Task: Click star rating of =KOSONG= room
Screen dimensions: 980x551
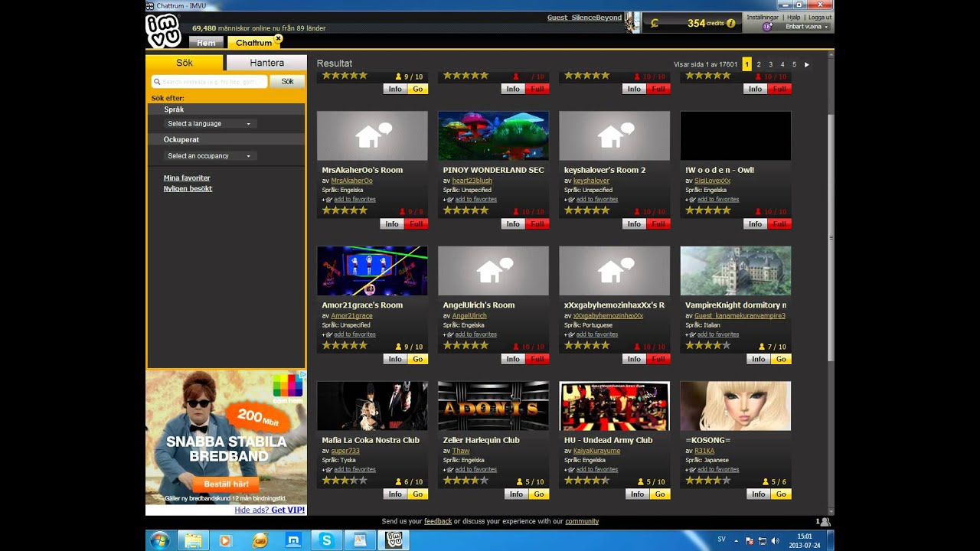Action: (708, 481)
